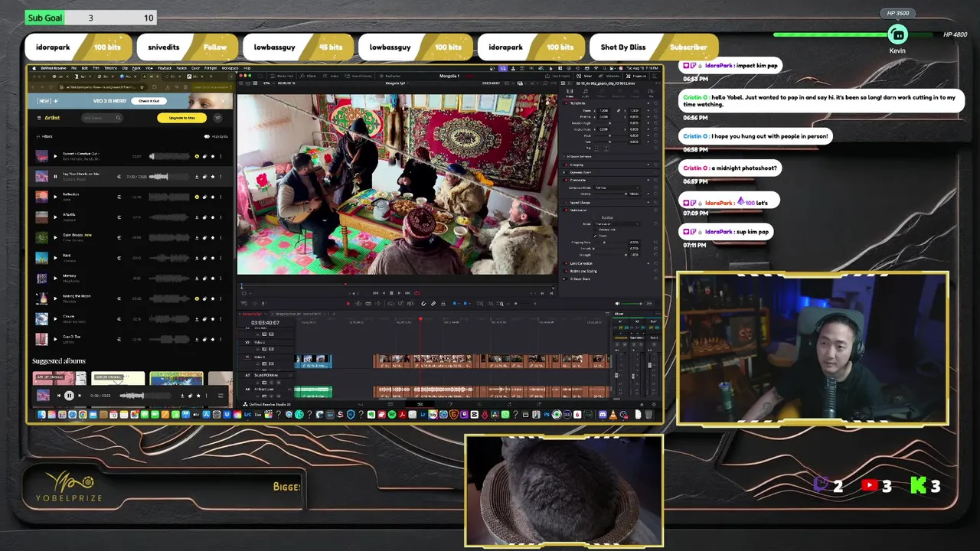Open the Keyframes panel
This screenshot has height=551, width=980.
(x=388, y=76)
